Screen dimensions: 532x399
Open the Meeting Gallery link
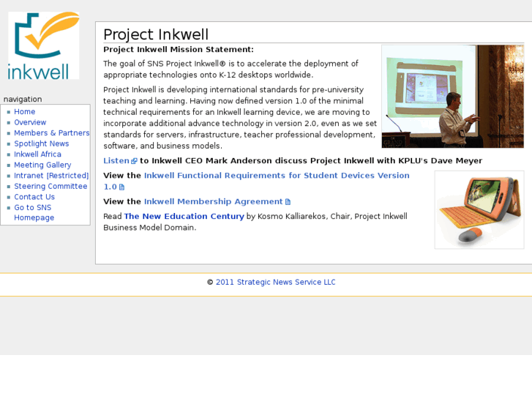click(42, 165)
